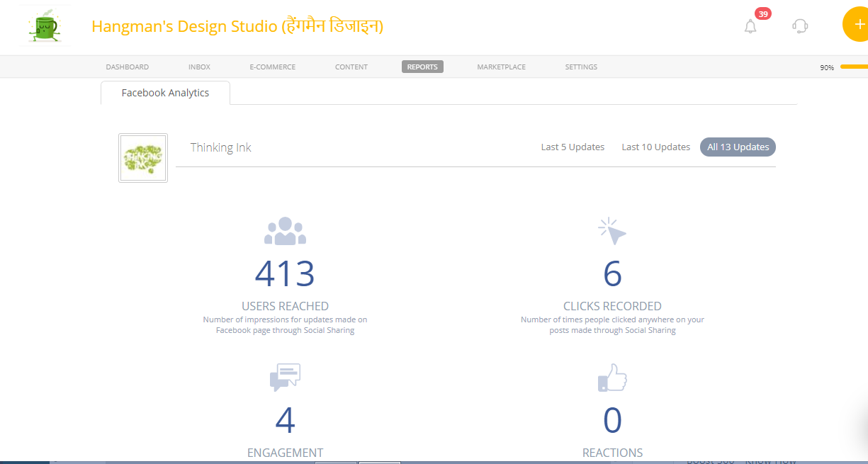Open the Settings menu

[581, 67]
